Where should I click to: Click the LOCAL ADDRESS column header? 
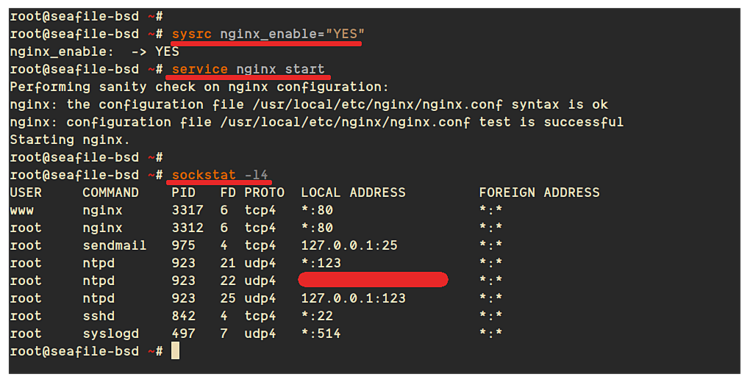point(353,193)
